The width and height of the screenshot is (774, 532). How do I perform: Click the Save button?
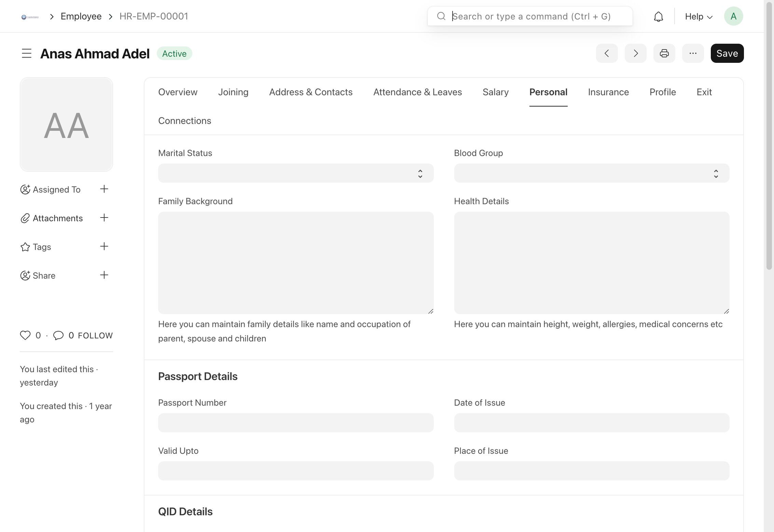727,53
